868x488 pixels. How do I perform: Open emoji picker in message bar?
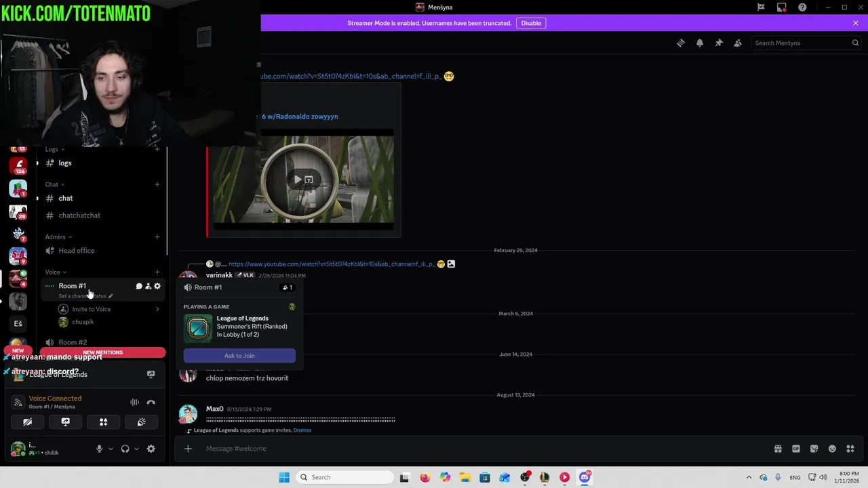832,449
